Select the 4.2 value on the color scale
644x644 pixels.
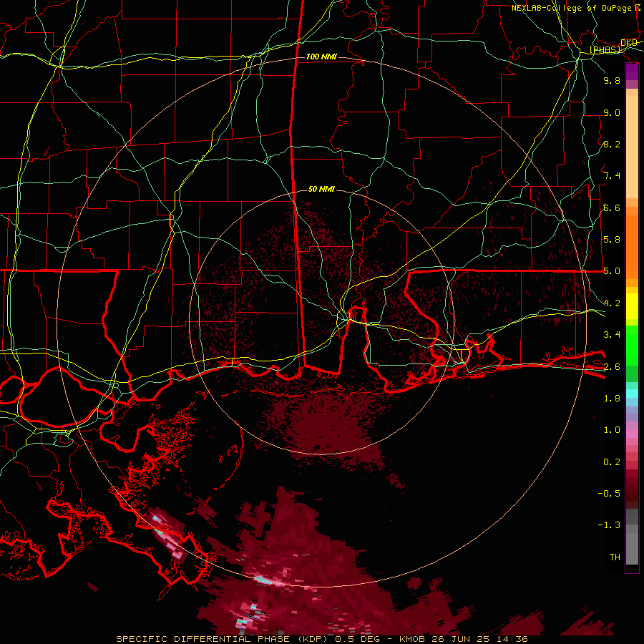click(612, 303)
